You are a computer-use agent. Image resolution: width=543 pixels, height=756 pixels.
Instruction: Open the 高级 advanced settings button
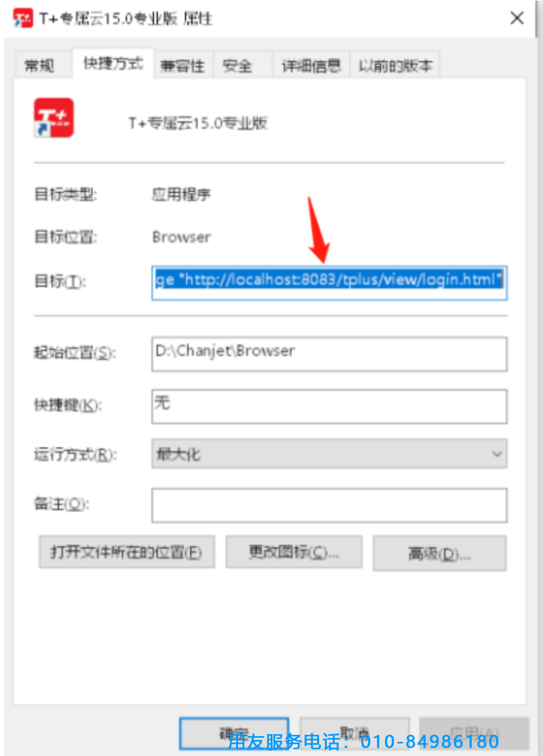(439, 553)
